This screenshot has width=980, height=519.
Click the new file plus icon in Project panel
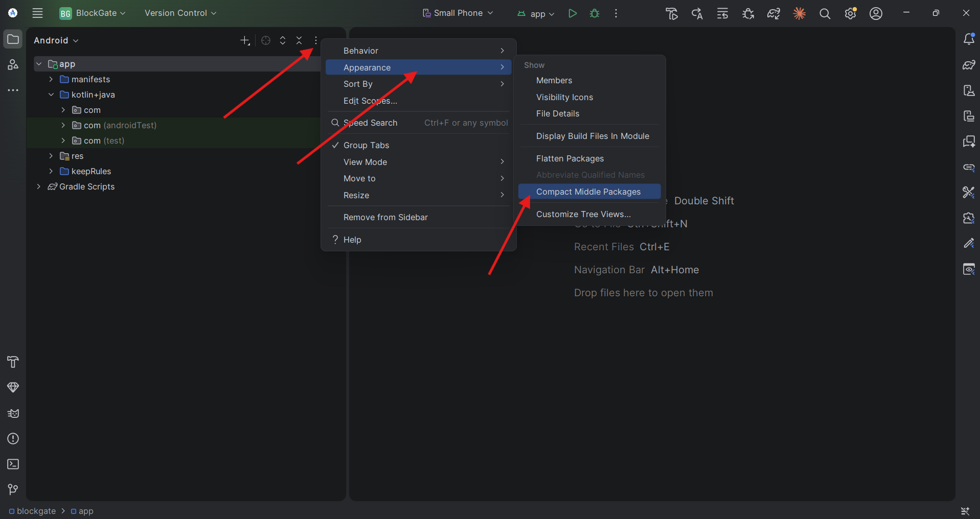(x=245, y=40)
